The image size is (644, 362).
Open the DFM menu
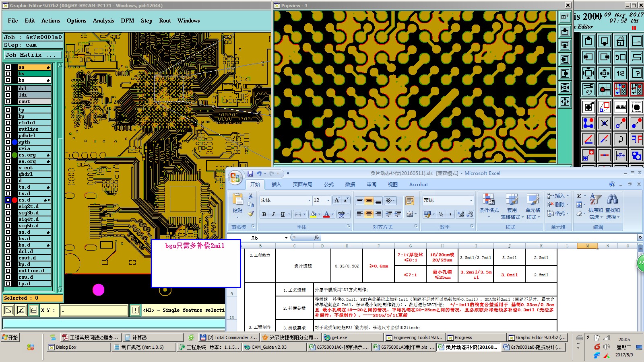tap(128, 21)
